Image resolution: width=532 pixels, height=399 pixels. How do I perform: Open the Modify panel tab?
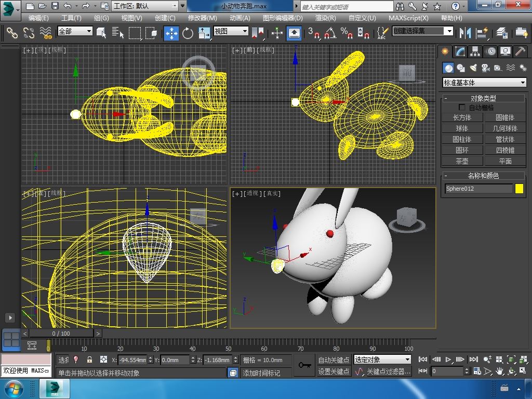460,51
